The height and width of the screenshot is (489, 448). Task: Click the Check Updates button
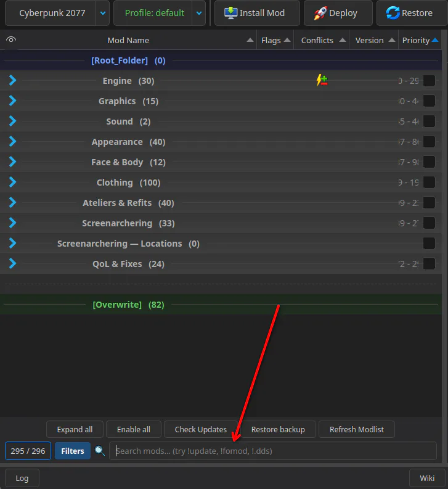click(201, 429)
